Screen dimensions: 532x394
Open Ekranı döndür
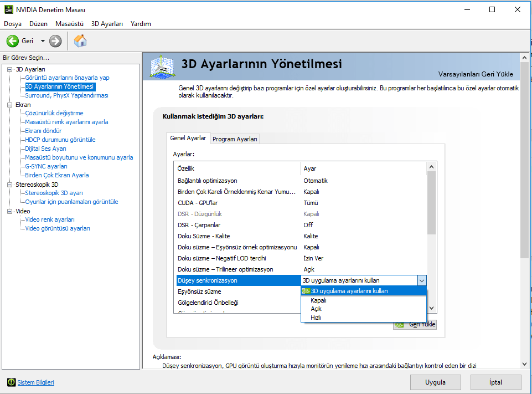43,131
